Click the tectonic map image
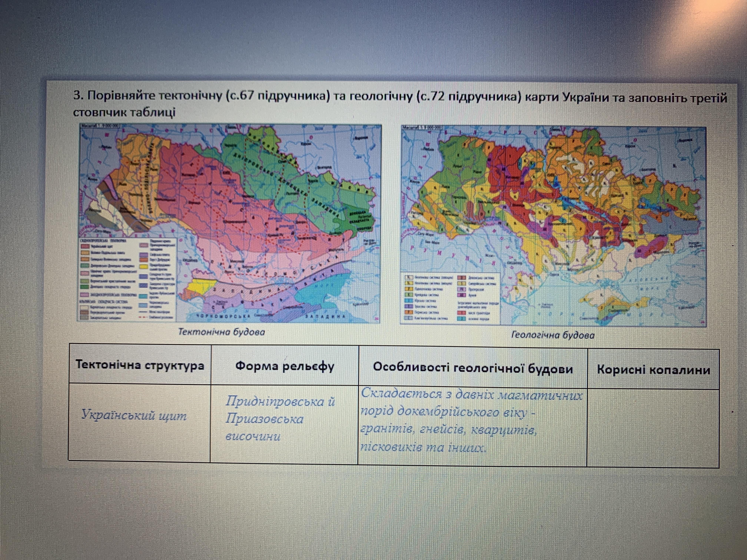Image resolution: width=747 pixels, height=560 pixels. [x=230, y=223]
